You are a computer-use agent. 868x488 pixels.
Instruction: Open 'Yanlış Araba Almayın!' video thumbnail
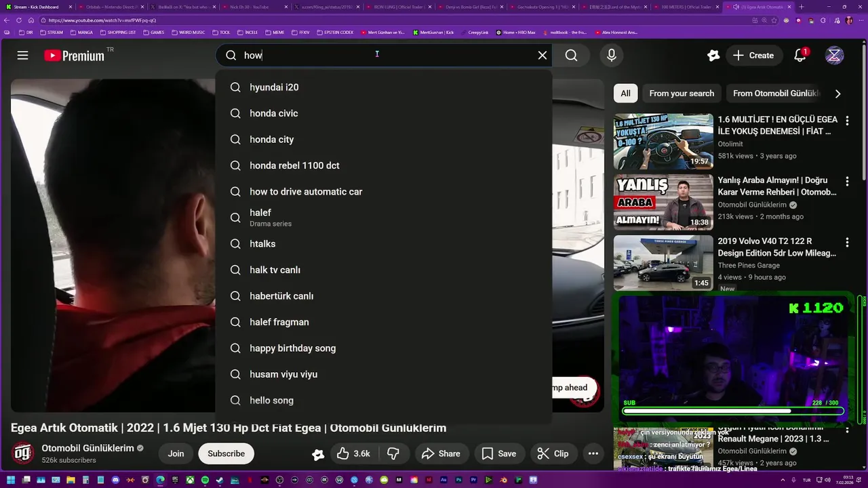[663, 203]
